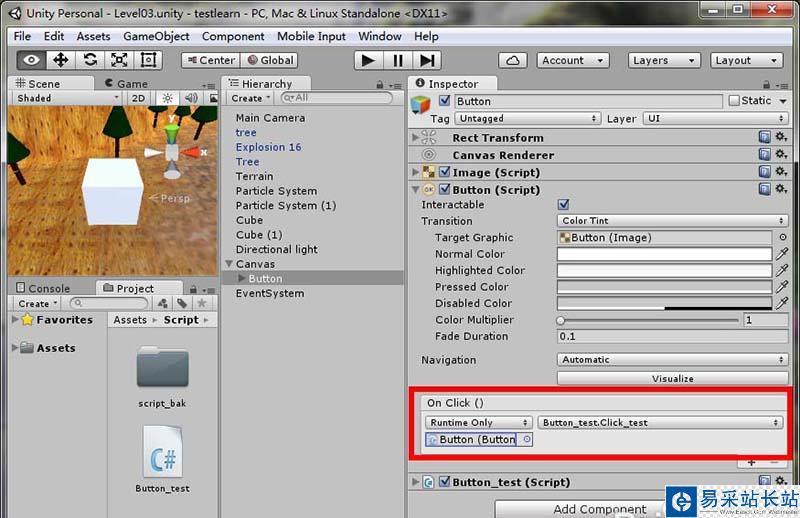
Task: Start Play mode
Action: coord(368,60)
